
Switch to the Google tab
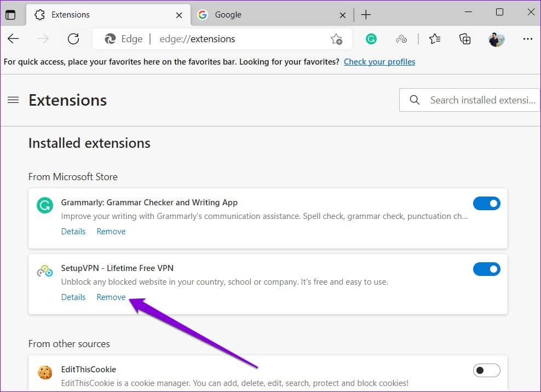[271, 15]
